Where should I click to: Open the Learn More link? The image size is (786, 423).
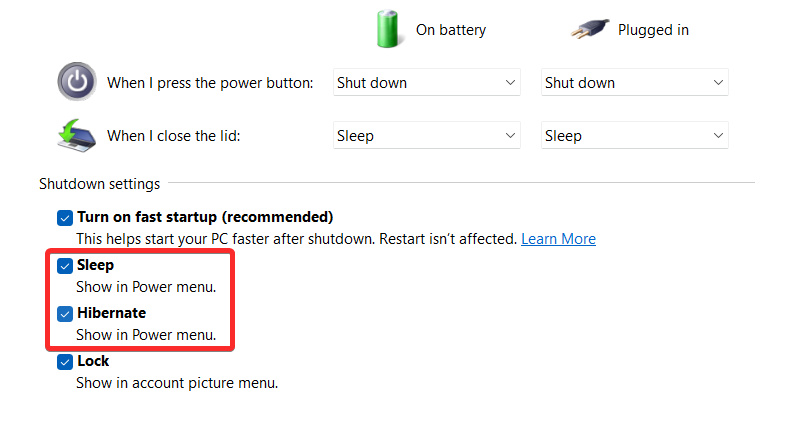coord(558,239)
